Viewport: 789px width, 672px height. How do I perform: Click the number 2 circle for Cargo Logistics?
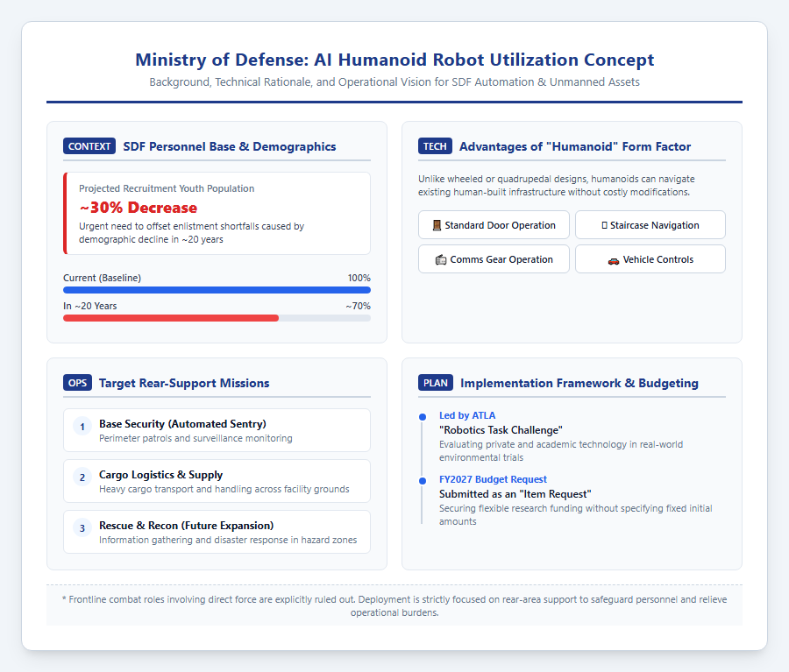[x=82, y=477]
